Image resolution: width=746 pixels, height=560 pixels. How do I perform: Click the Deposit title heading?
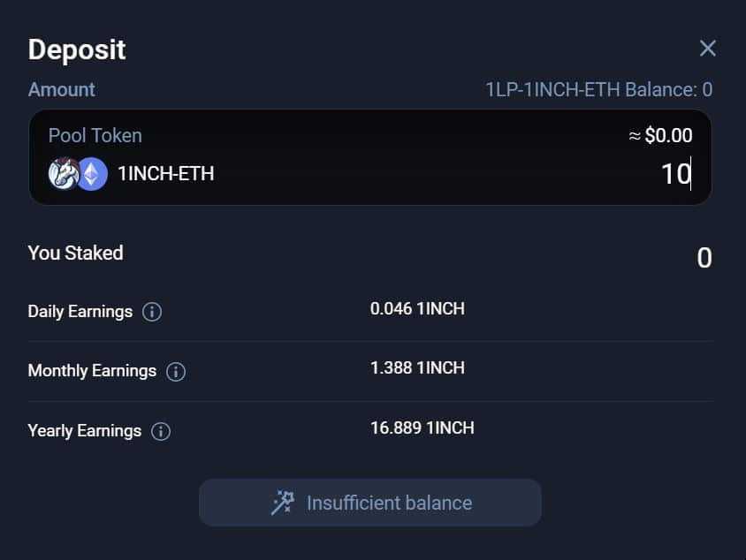pyautogui.click(x=77, y=50)
